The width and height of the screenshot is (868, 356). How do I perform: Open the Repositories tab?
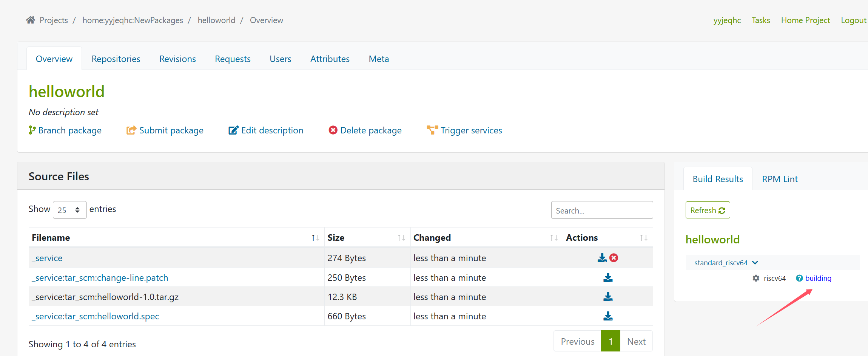coord(116,59)
